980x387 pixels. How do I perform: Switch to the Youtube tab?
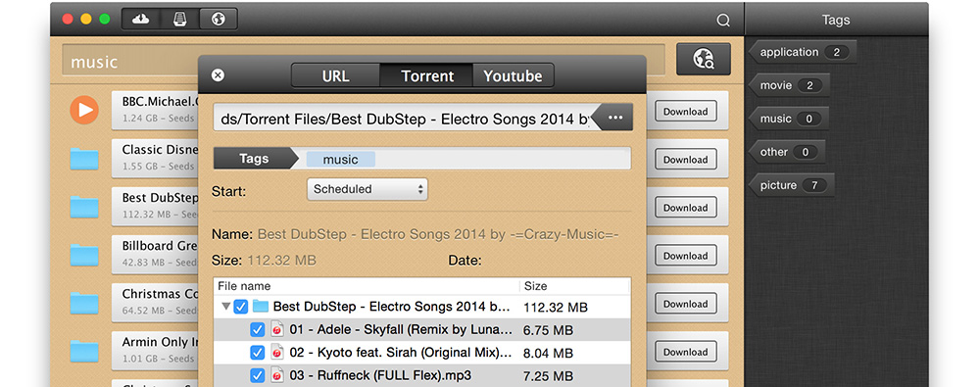coord(514,76)
